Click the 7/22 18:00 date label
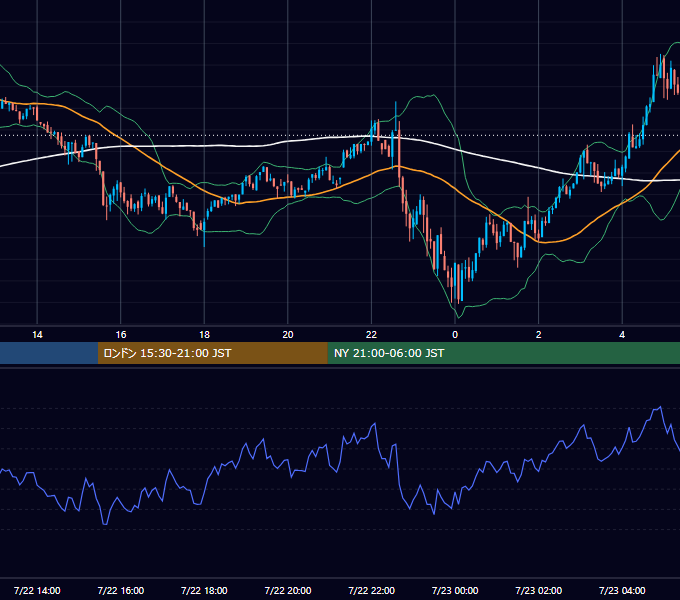 pyautogui.click(x=204, y=590)
